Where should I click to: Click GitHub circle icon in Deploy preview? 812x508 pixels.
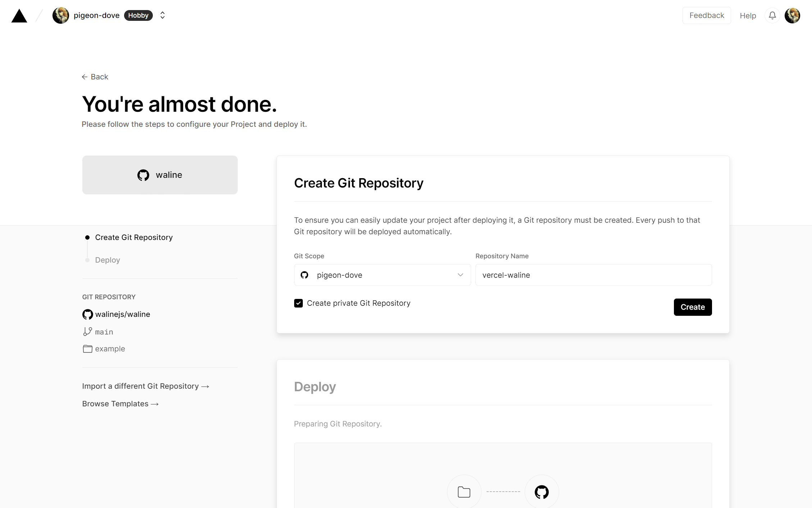click(542, 492)
